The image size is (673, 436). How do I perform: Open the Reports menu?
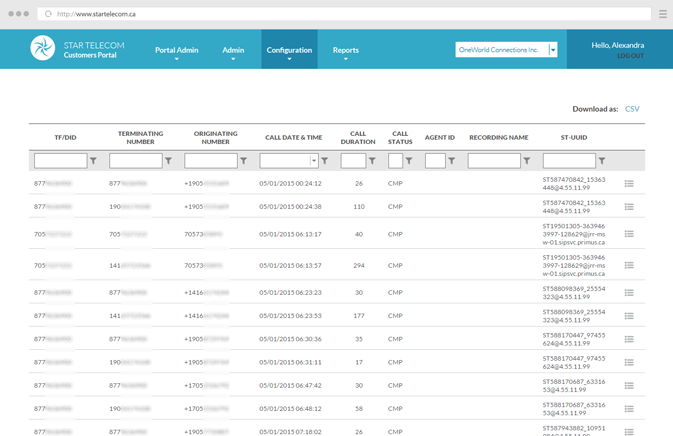click(346, 51)
